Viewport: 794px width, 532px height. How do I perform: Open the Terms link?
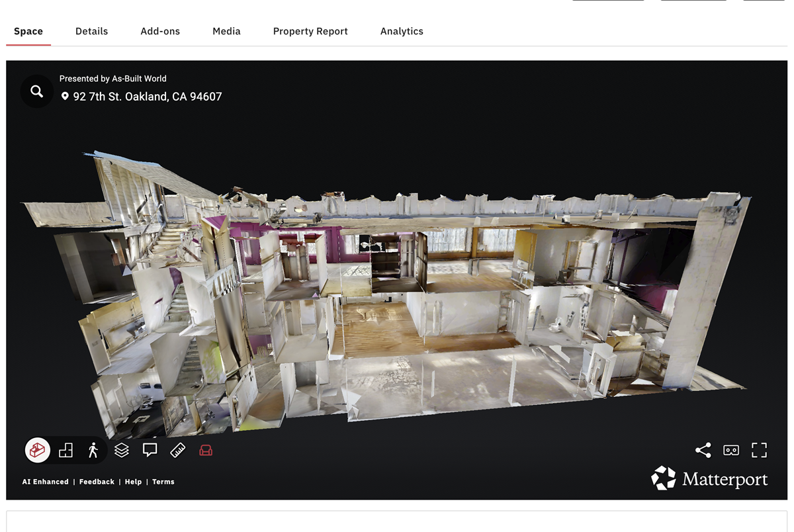point(163,482)
